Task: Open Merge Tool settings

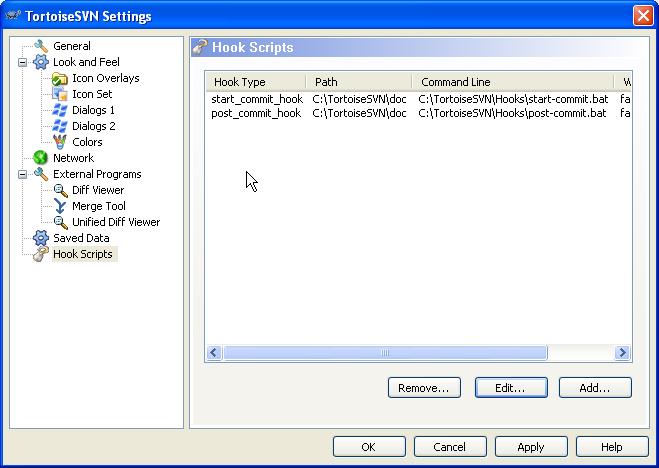Action: (99, 206)
